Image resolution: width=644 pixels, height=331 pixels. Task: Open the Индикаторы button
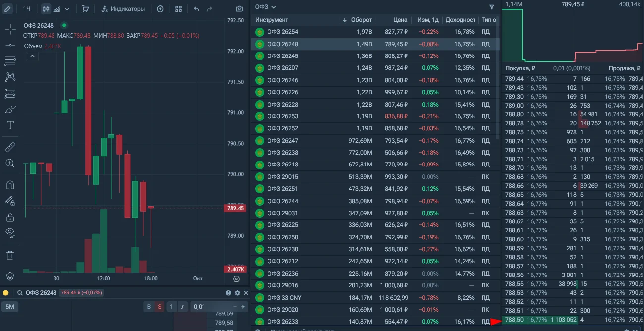pyautogui.click(x=123, y=9)
